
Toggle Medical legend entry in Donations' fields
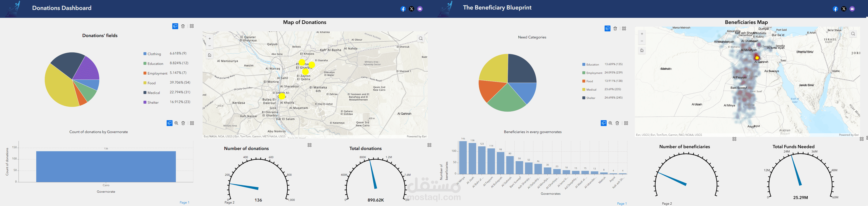point(152,93)
